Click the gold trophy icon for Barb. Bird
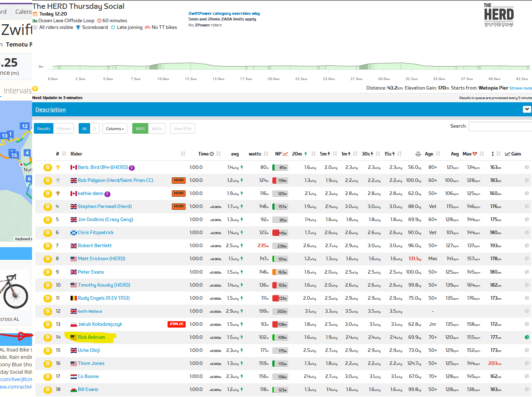Screen dimensions: 532x397 click(58, 167)
